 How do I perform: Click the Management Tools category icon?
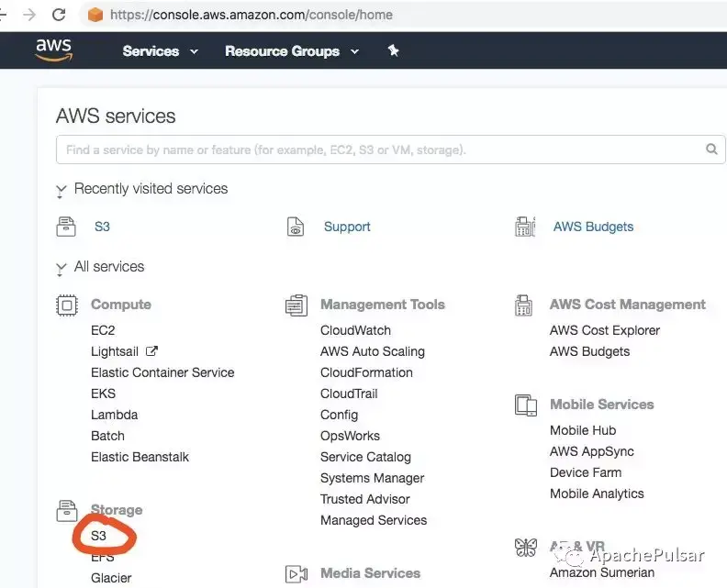[296, 305]
